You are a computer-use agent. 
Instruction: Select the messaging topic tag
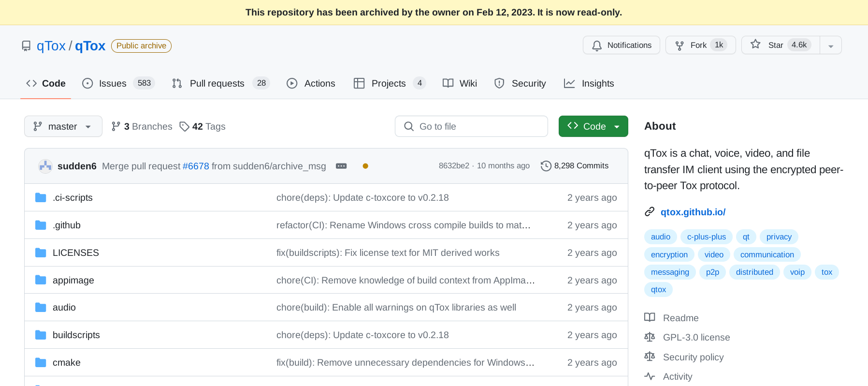tap(670, 272)
